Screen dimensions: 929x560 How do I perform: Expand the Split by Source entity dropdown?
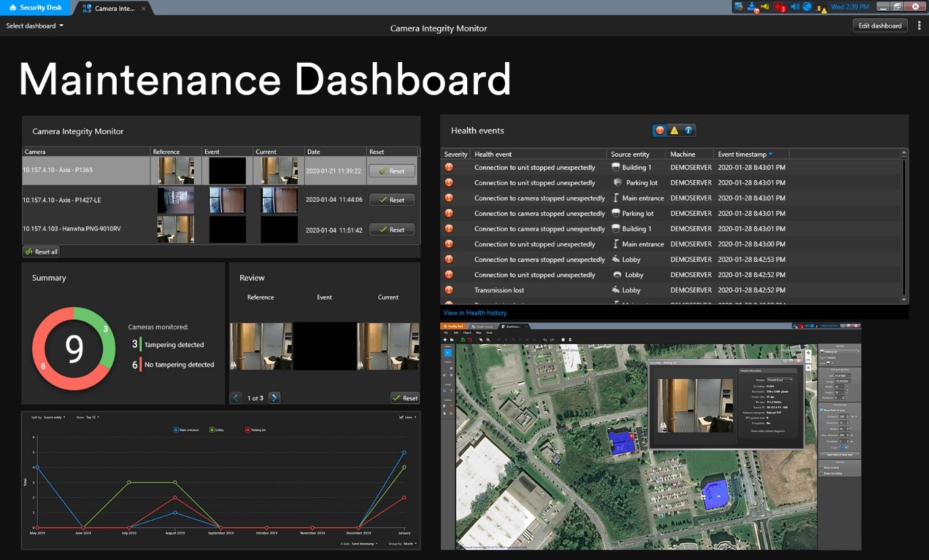coord(55,417)
